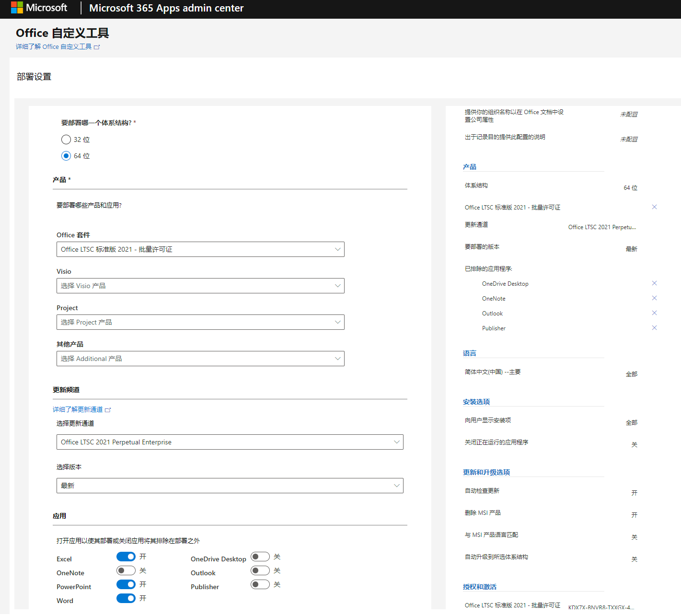This screenshot has height=616, width=681.
Task: Open the 详细了解 Office 自定义工具 link
Action: 54,47
